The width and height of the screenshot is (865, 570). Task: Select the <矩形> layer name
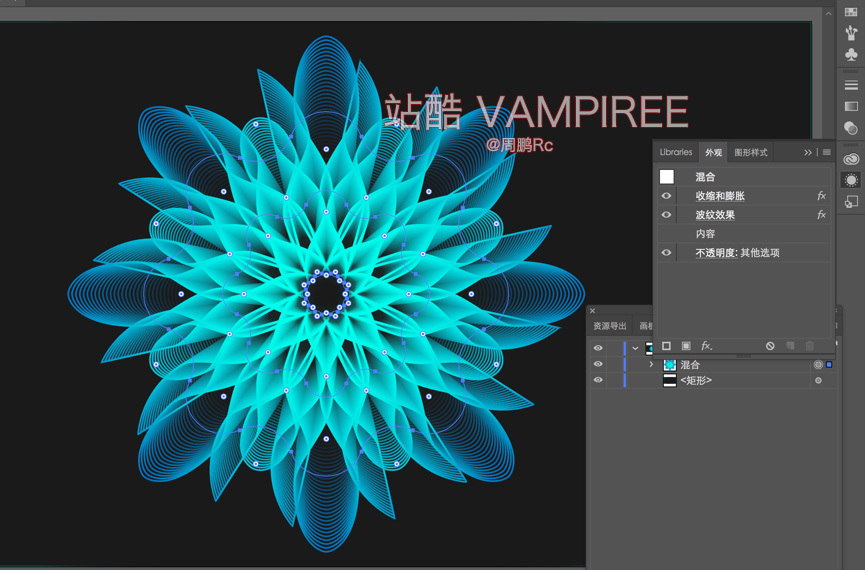coord(696,380)
